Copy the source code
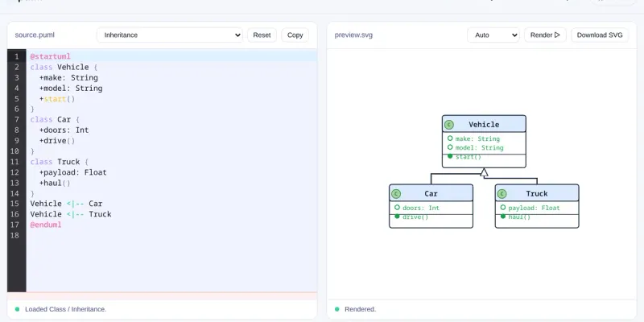Viewport: 644px width, 322px height. (295, 35)
